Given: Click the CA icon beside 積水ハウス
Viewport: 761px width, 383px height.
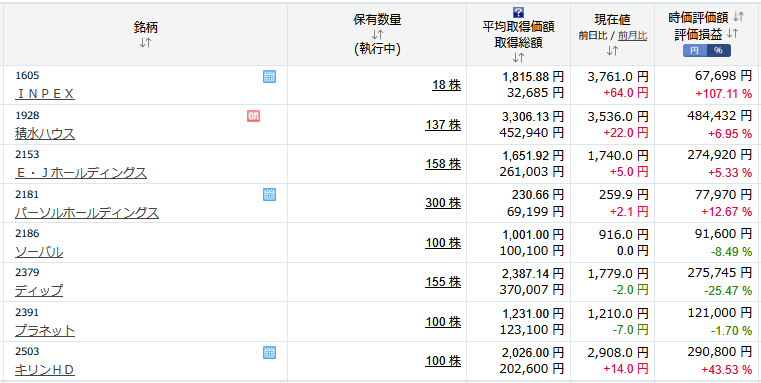Looking at the screenshot, I should [253, 116].
